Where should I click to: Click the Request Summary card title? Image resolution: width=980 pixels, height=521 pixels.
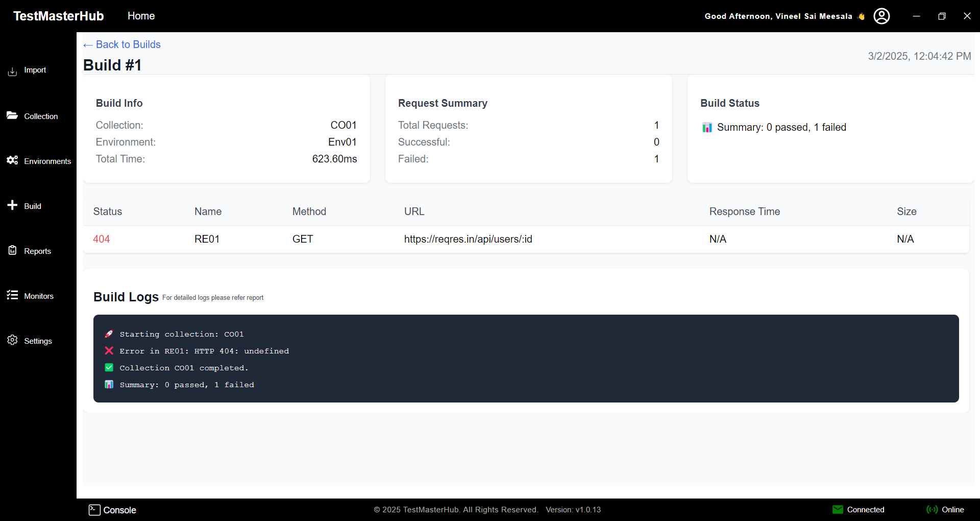(443, 103)
